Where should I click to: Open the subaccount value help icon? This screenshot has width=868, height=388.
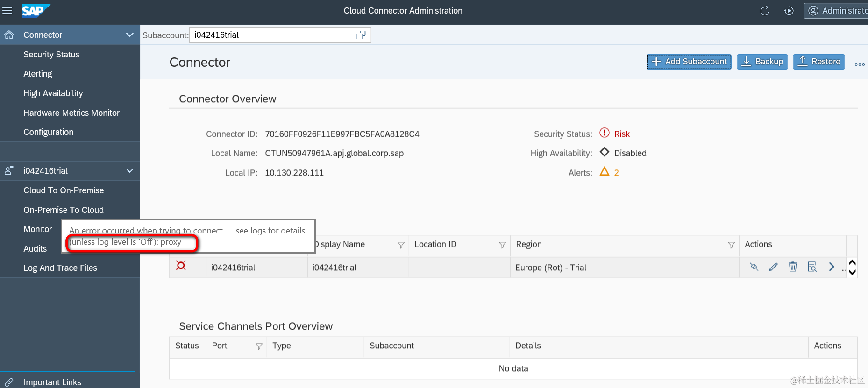[361, 35]
